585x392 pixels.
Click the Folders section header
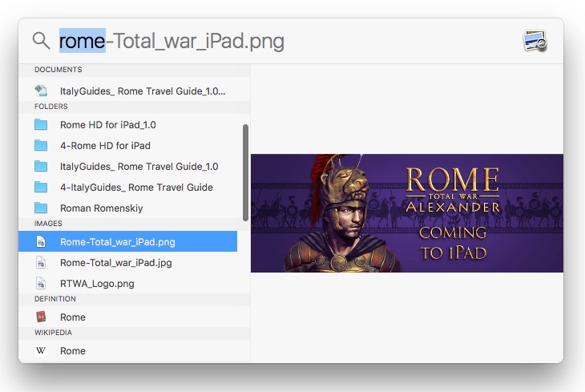point(50,107)
